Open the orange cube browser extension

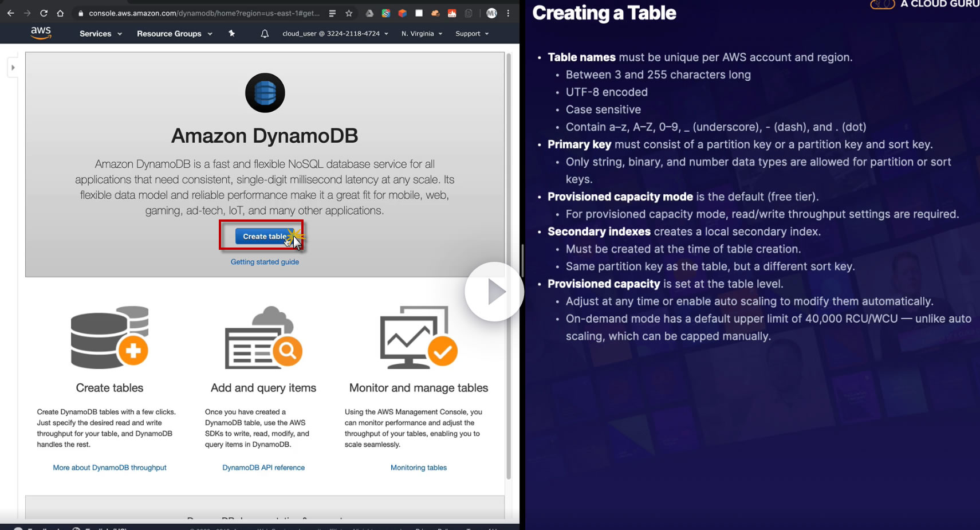(x=403, y=13)
